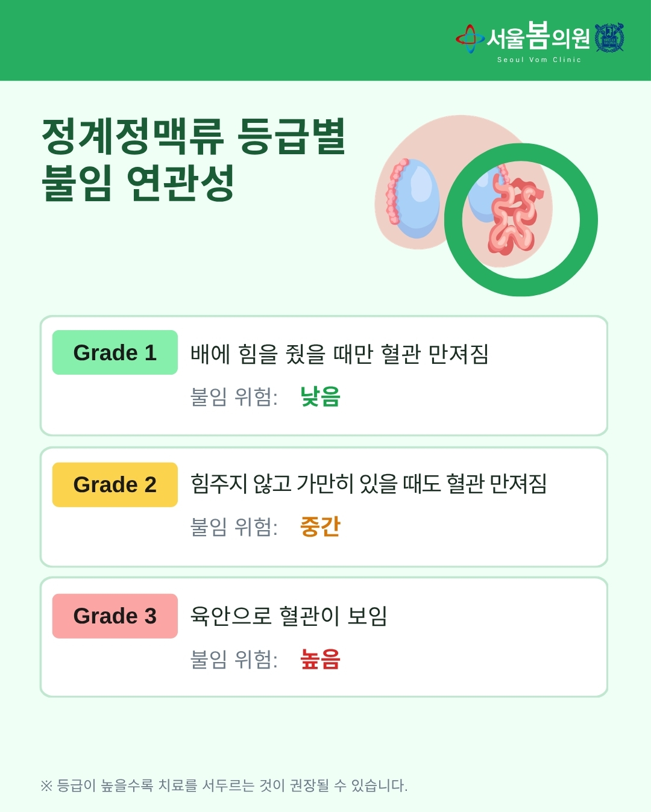The height and width of the screenshot is (812, 651).
Task: Click the Grade 1 green badge
Action: (115, 352)
